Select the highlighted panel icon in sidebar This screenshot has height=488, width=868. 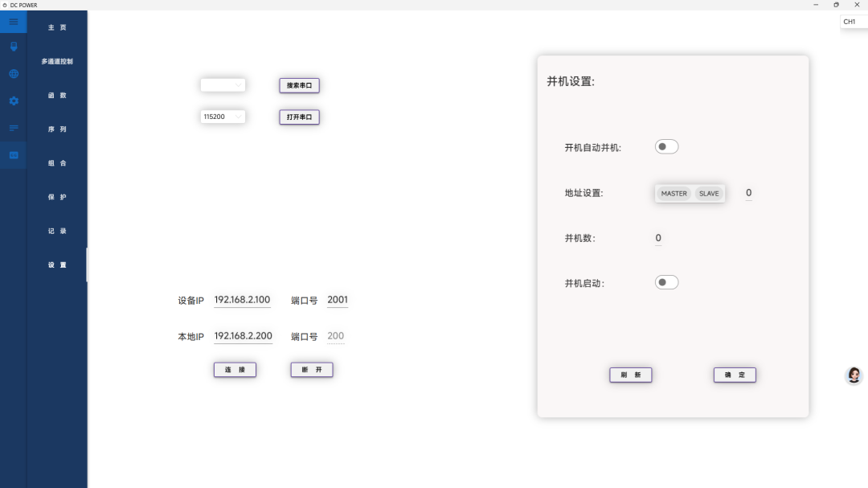[13, 155]
